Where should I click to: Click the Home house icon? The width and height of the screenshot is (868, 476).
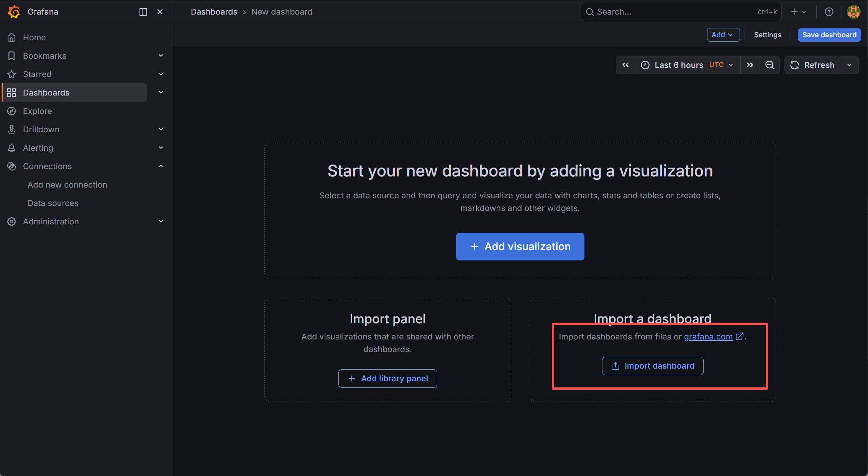pyautogui.click(x=11, y=38)
